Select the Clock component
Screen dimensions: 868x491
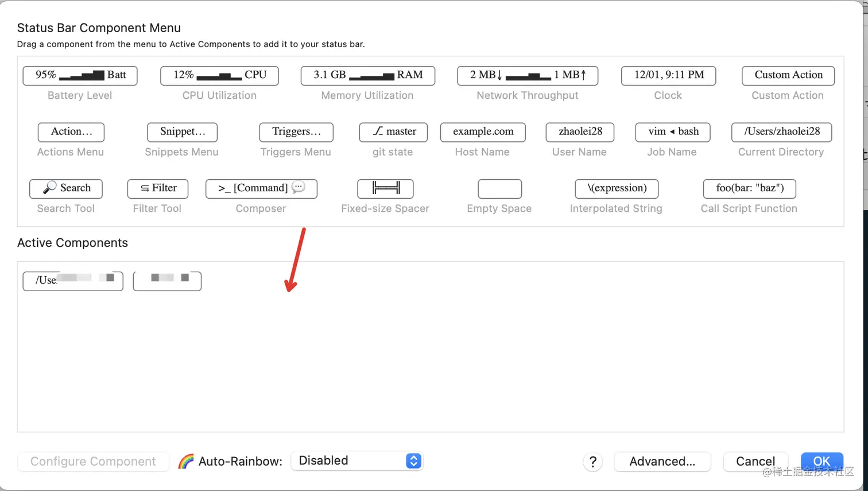click(668, 75)
